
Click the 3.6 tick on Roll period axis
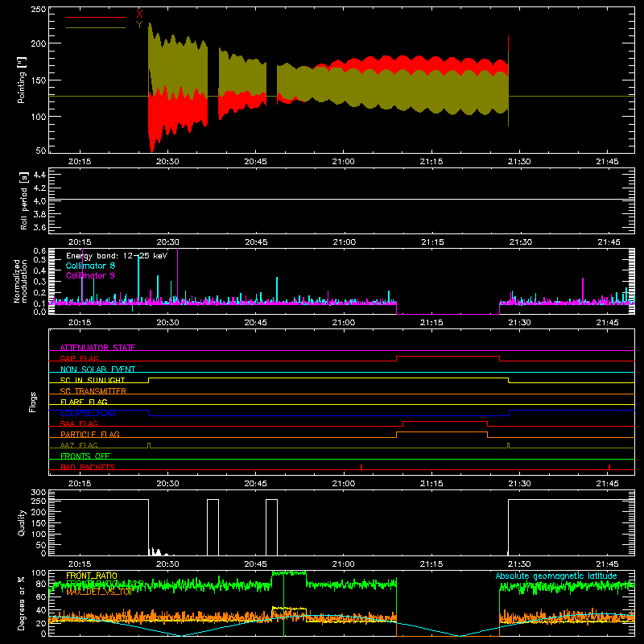click(39, 227)
